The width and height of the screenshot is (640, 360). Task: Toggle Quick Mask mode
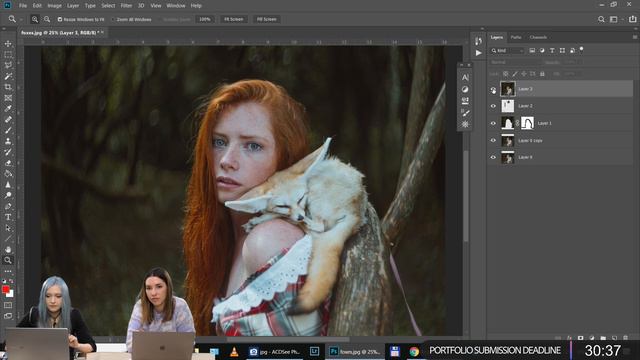(x=8, y=305)
